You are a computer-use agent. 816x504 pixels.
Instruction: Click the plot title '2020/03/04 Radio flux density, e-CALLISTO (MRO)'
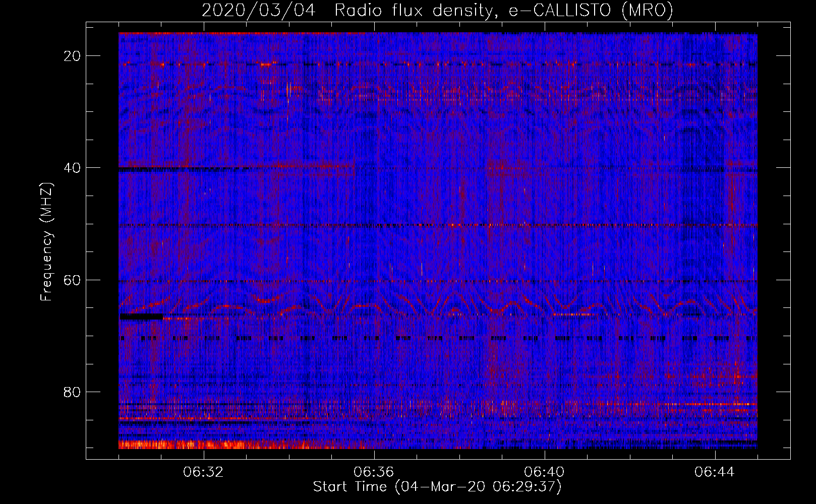click(x=437, y=11)
